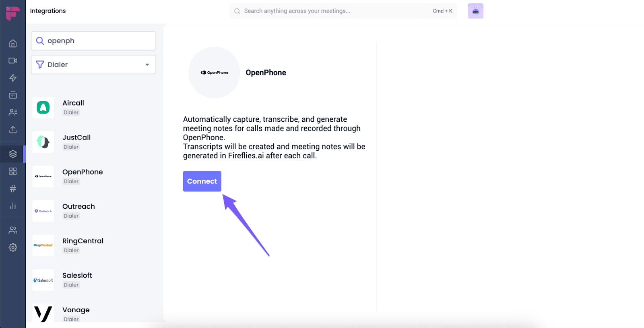Expand the Dialer filter dropdown
This screenshot has width=644, height=328.
(x=93, y=64)
